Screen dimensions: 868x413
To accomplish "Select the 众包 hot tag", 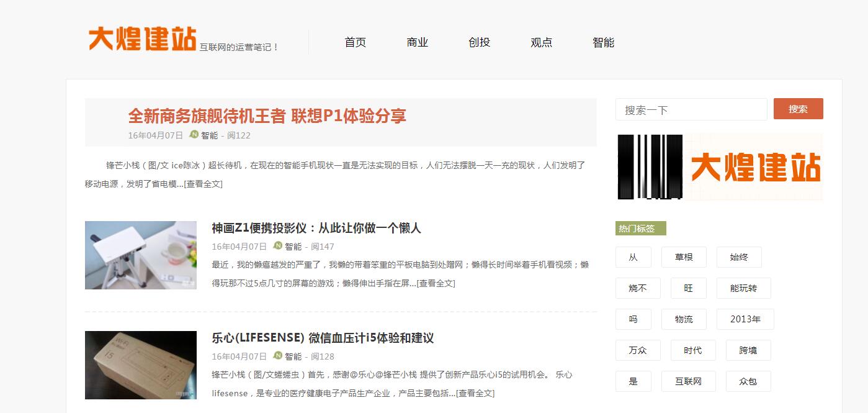I will pos(748,381).
